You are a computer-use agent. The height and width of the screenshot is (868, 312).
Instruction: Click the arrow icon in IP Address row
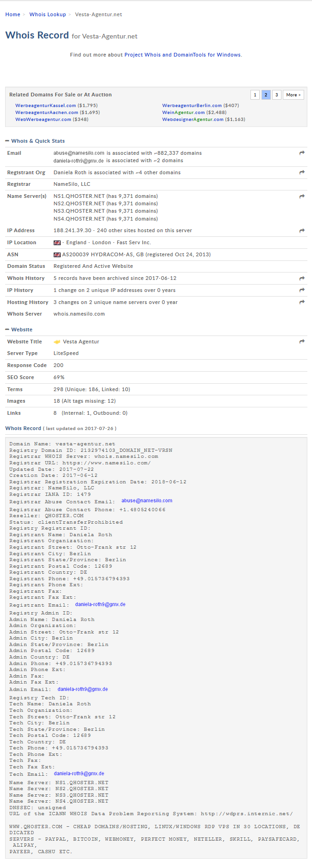coord(302,231)
